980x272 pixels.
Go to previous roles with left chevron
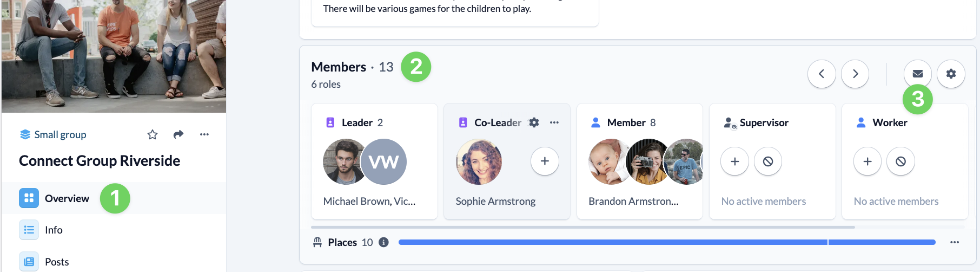[822, 74]
